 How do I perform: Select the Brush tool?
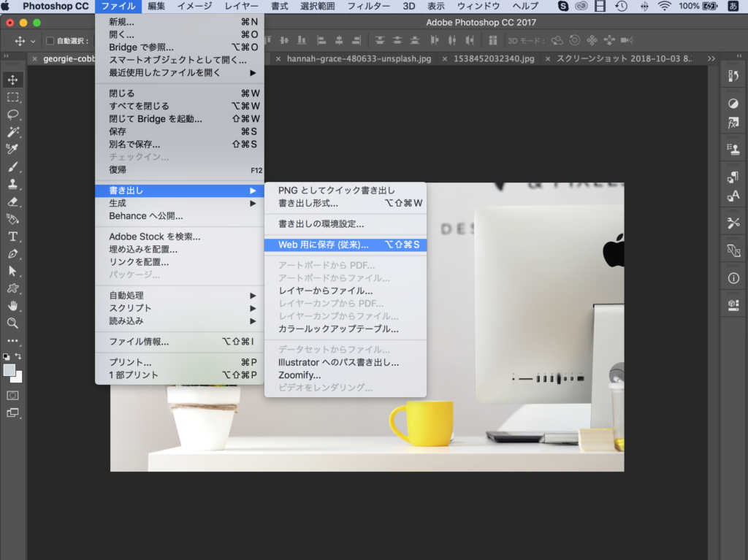click(x=13, y=166)
